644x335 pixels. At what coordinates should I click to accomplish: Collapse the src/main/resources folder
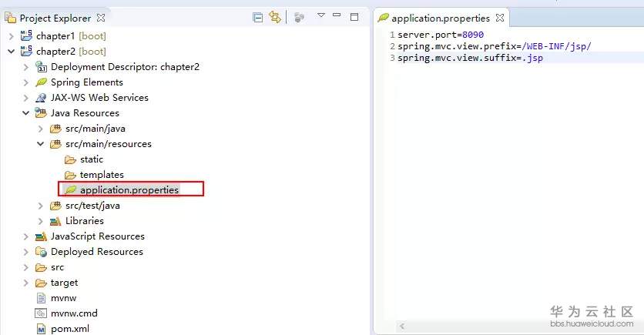pyautogui.click(x=40, y=144)
